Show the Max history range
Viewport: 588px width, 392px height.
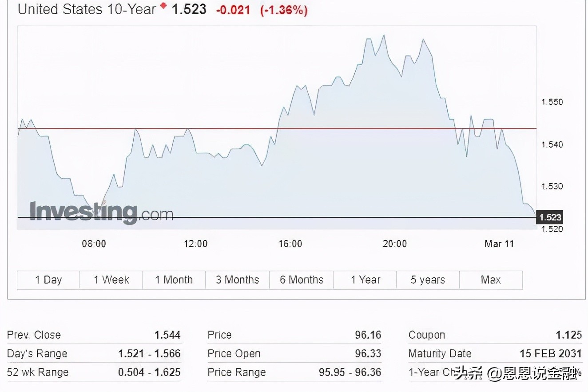tap(491, 280)
